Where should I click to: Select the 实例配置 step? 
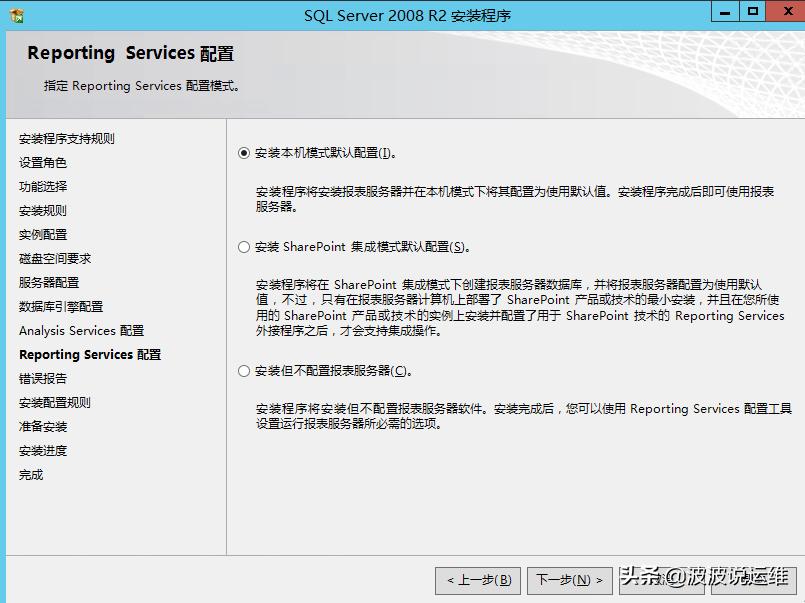[45, 234]
